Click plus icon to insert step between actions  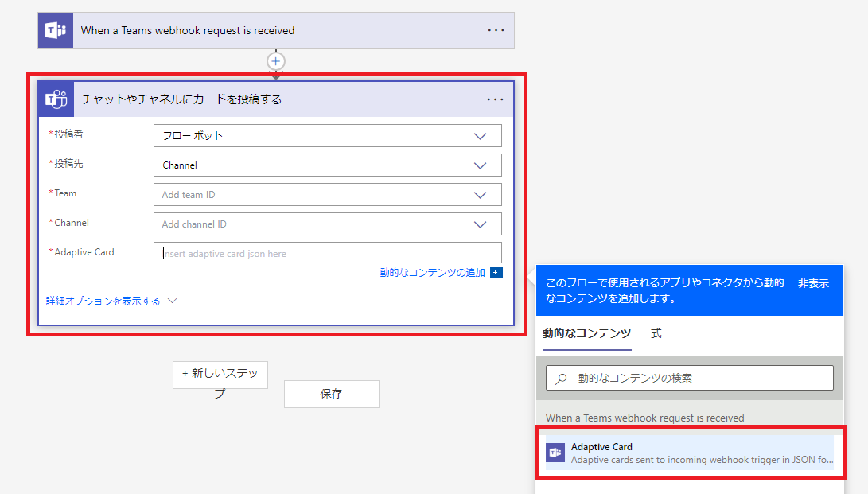[x=276, y=61]
